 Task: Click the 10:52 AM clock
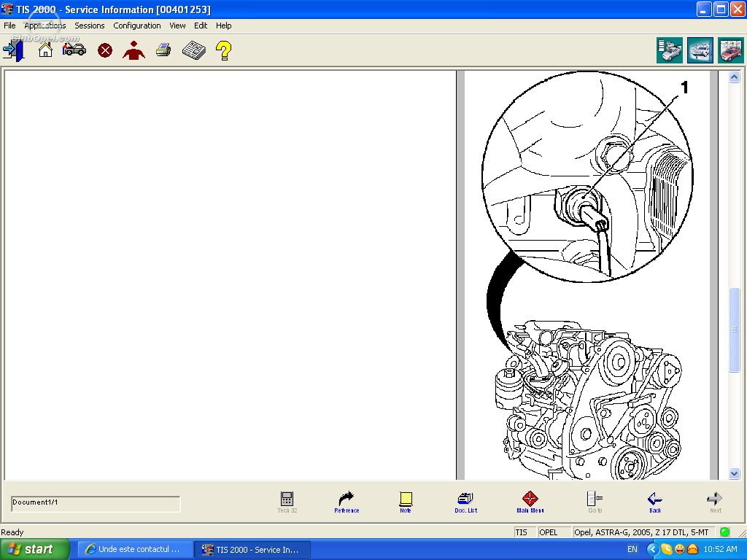[720, 549]
